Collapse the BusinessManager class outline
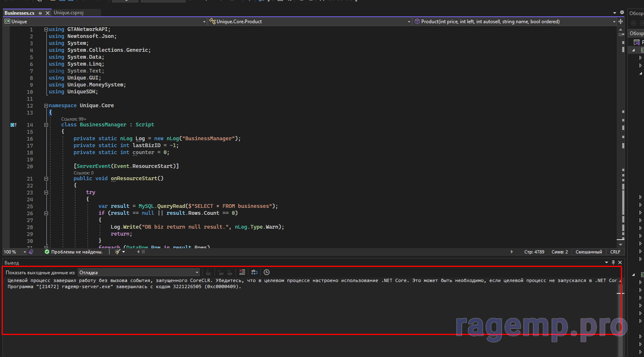The width and height of the screenshot is (644, 357). point(46,125)
